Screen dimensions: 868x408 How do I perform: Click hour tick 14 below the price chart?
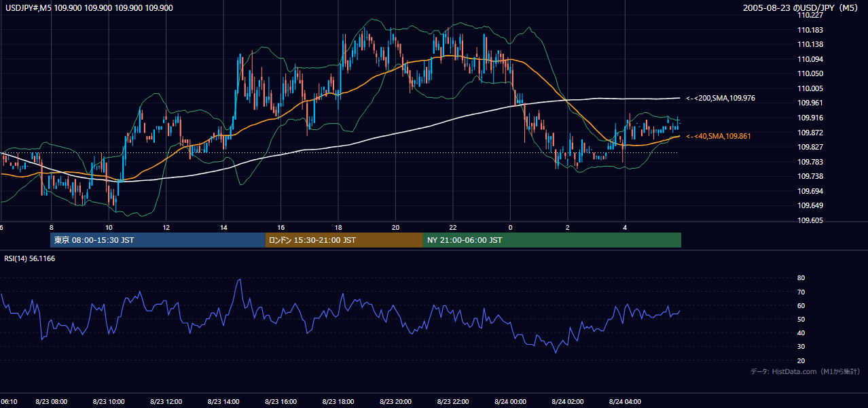click(x=223, y=227)
